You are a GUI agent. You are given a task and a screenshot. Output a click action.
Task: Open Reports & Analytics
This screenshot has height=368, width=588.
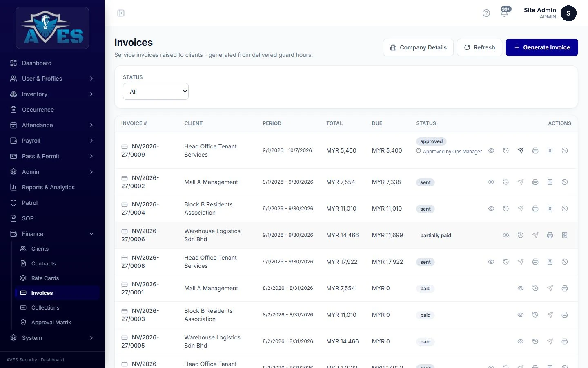(x=52, y=187)
